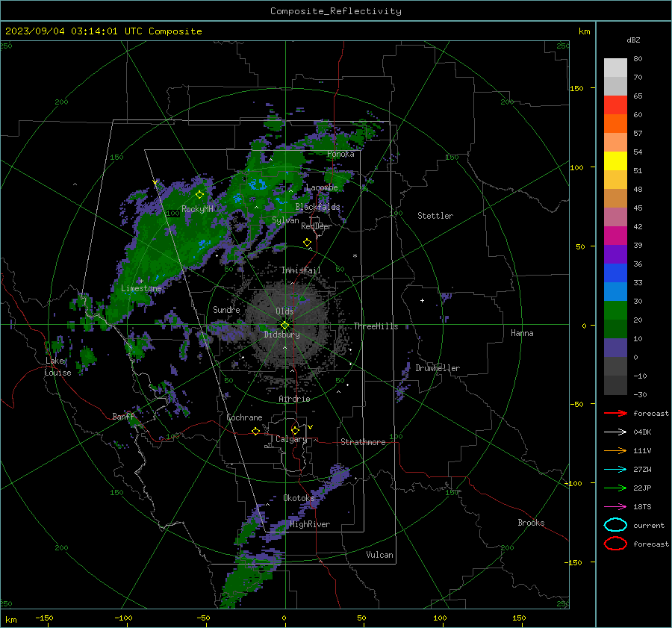This screenshot has height=628, width=672.
Task: Click the cyan current ellipse icon
Action: coord(615,525)
